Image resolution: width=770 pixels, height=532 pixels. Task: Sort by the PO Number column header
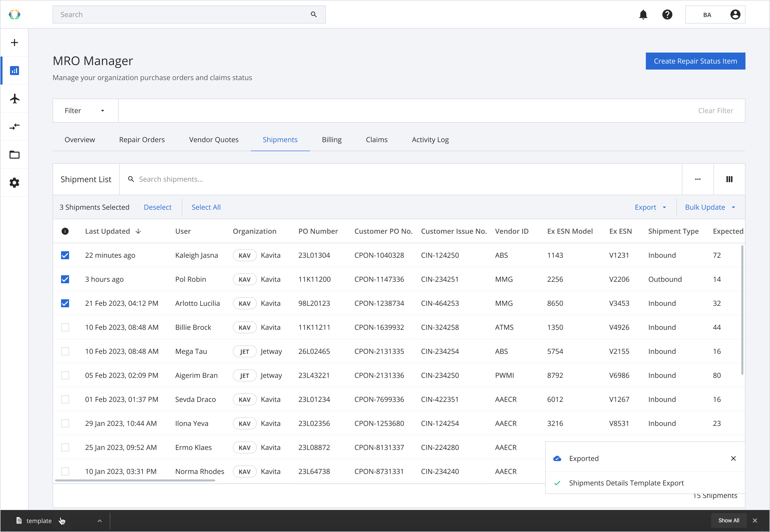(318, 231)
